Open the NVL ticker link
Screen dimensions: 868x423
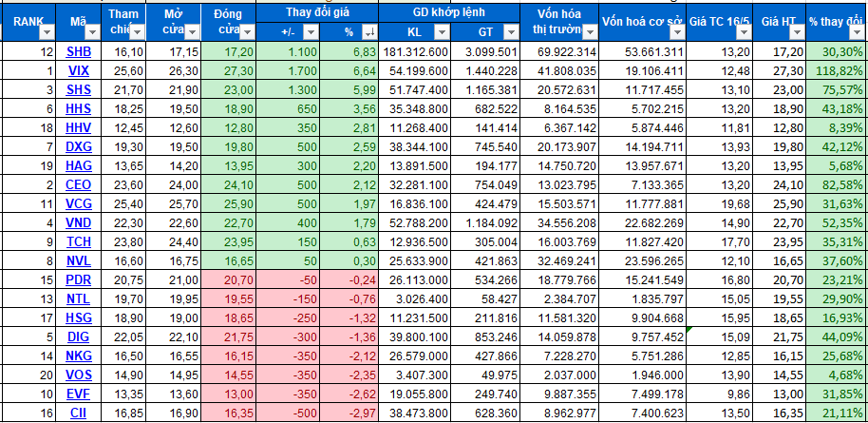pos(79,260)
